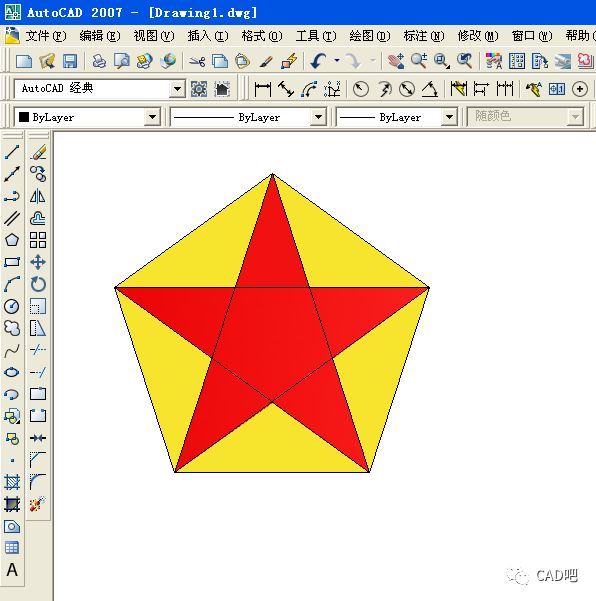Click the Extend tool
Viewport: 596px width, 601px height.
(x=38, y=372)
